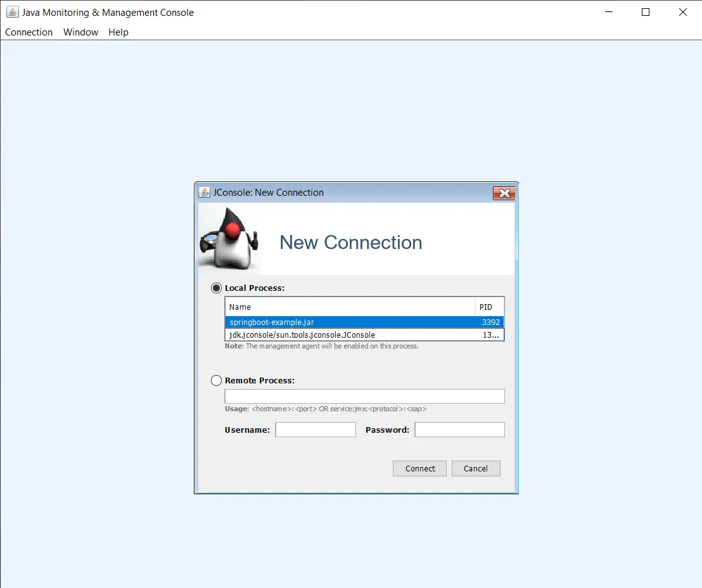Focus the Remote Process address field
This screenshot has height=588, width=702.
pyautogui.click(x=364, y=396)
